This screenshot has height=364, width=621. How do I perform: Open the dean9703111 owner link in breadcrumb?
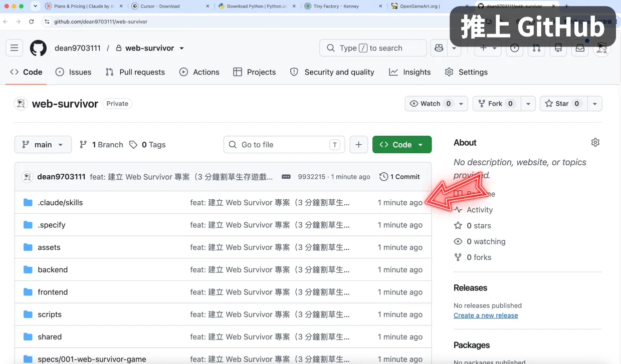[x=78, y=48]
